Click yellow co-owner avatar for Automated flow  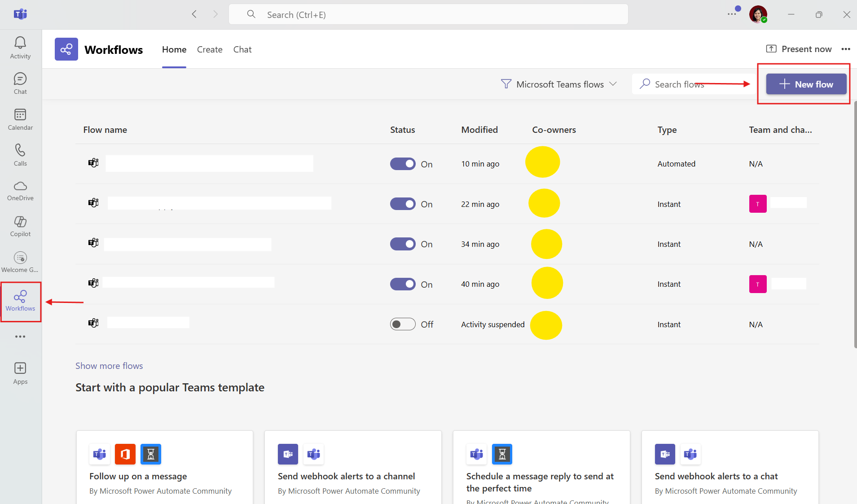pyautogui.click(x=542, y=162)
